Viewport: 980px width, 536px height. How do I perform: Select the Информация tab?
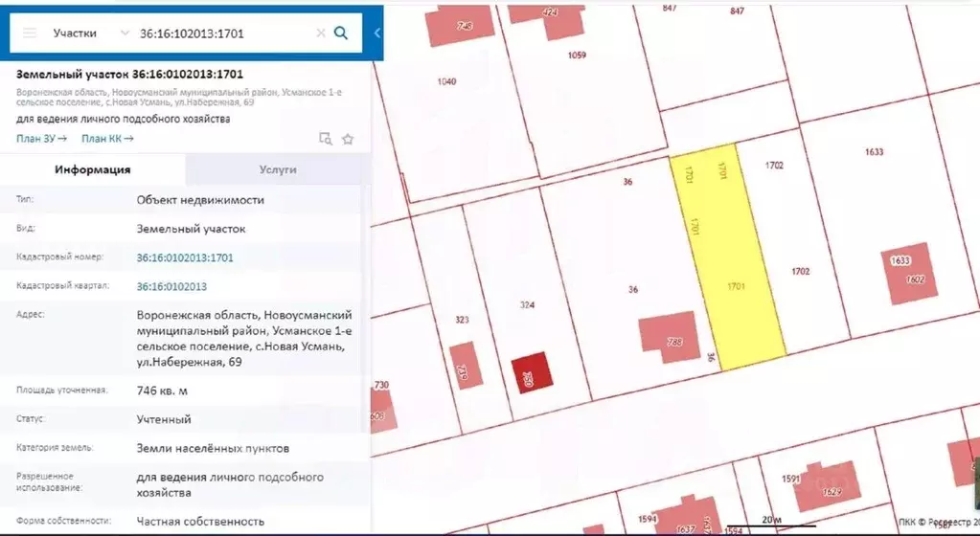click(x=93, y=169)
